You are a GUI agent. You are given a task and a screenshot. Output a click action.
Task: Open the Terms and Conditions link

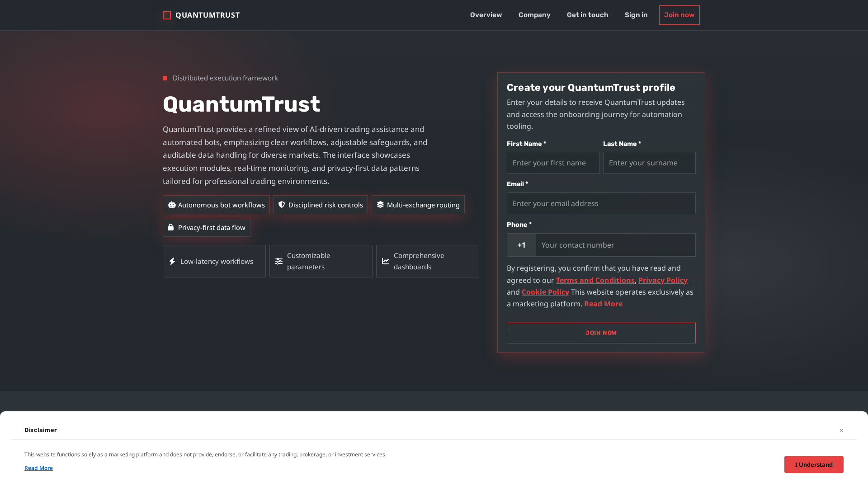(x=595, y=280)
